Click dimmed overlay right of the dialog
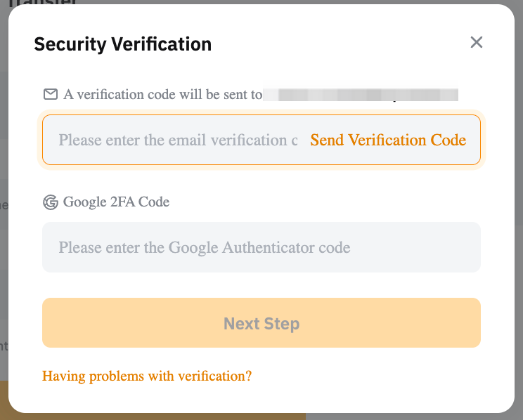523x420 pixels. coord(519,211)
